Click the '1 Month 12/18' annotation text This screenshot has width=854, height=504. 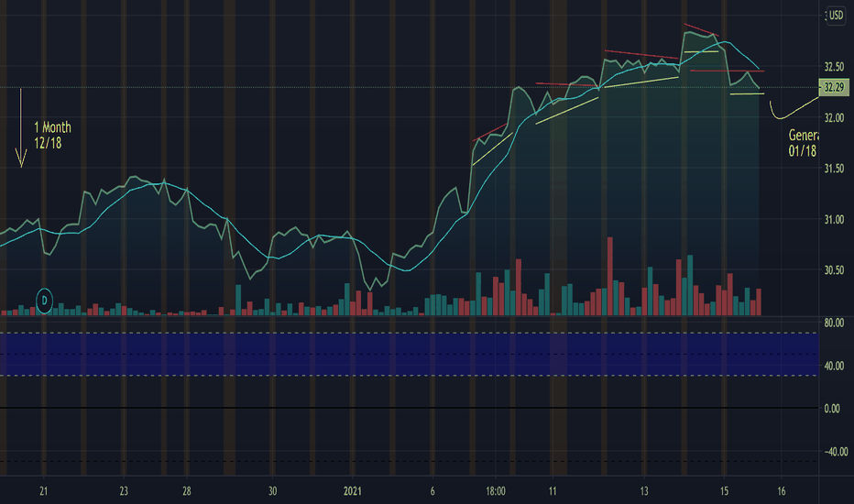pyautogui.click(x=53, y=135)
